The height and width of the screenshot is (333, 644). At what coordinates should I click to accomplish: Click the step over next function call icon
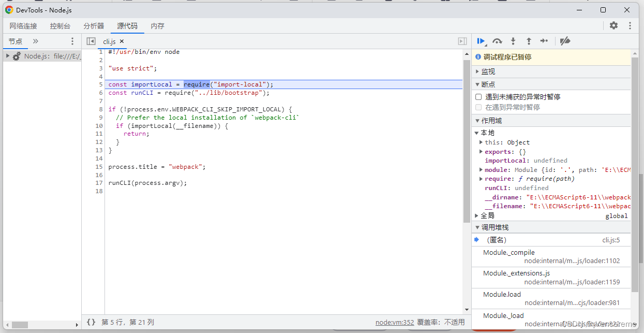pyautogui.click(x=497, y=41)
